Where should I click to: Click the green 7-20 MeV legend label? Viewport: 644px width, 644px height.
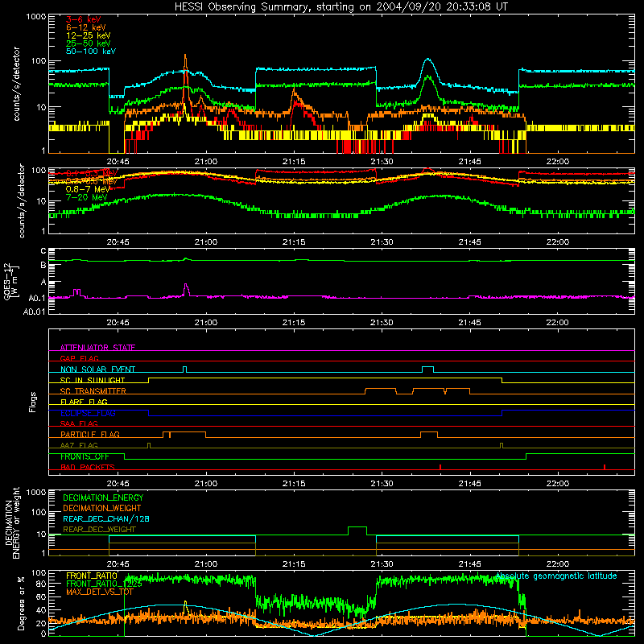86,197
